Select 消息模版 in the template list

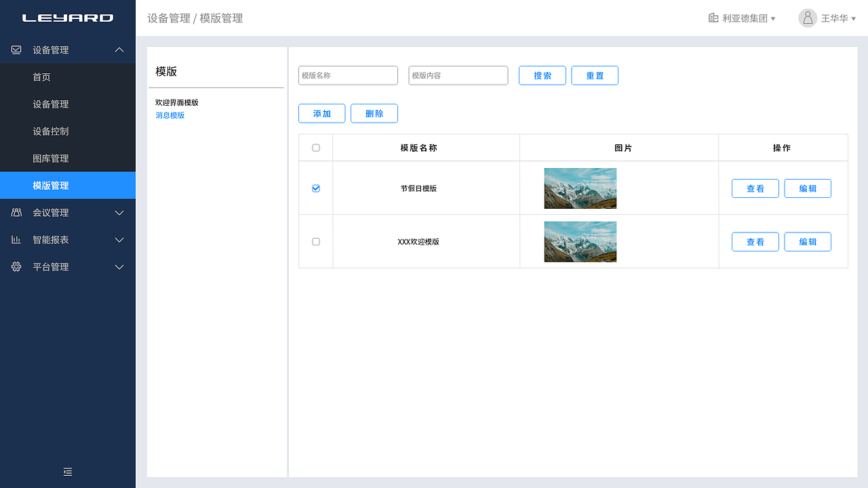coord(170,115)
